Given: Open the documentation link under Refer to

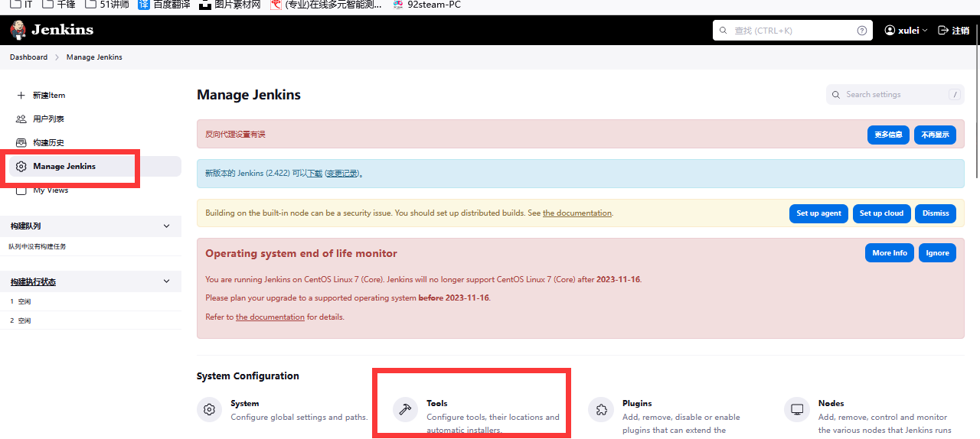Looking at the screenshot, I should click(270, 317).
